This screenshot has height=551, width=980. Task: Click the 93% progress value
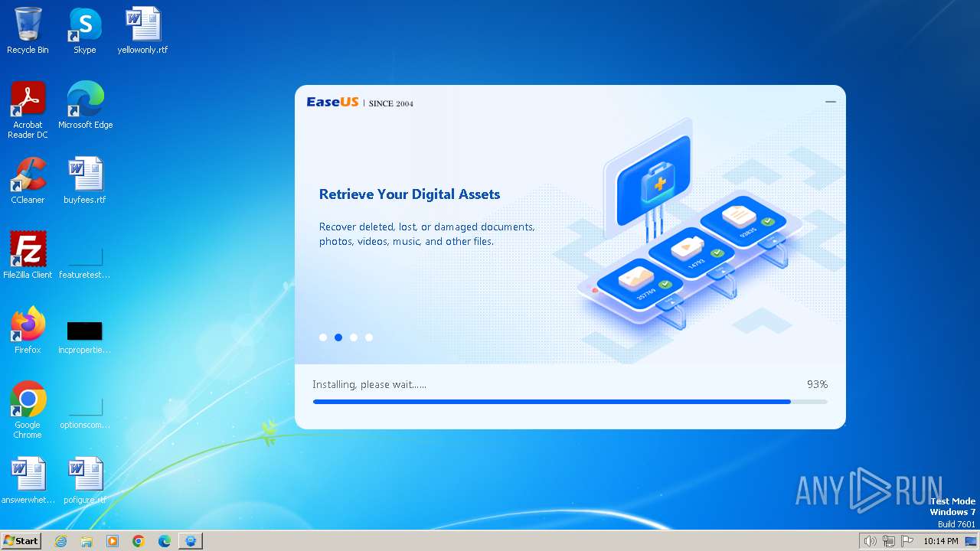click(x=817, y=384)
